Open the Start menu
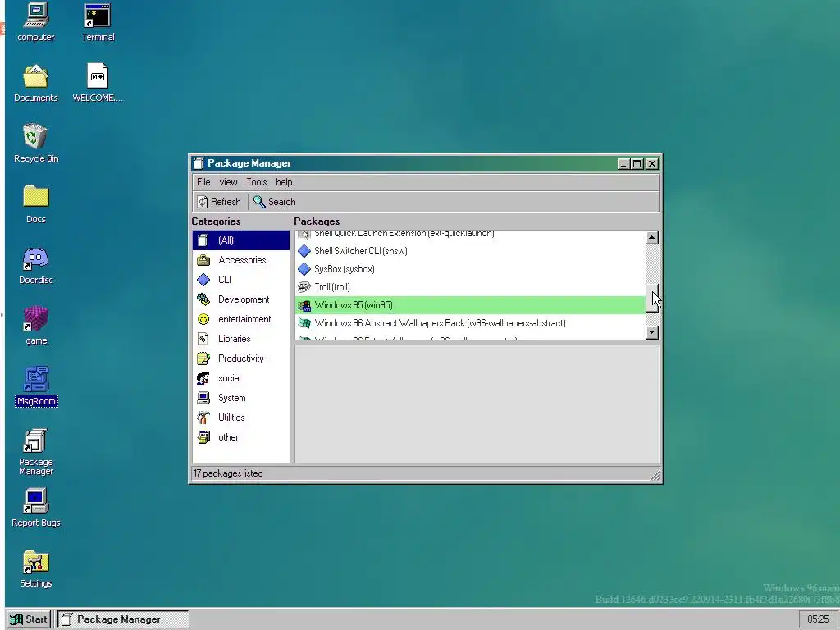This screenshot has height=630, width=840. (x=30, y=619)
